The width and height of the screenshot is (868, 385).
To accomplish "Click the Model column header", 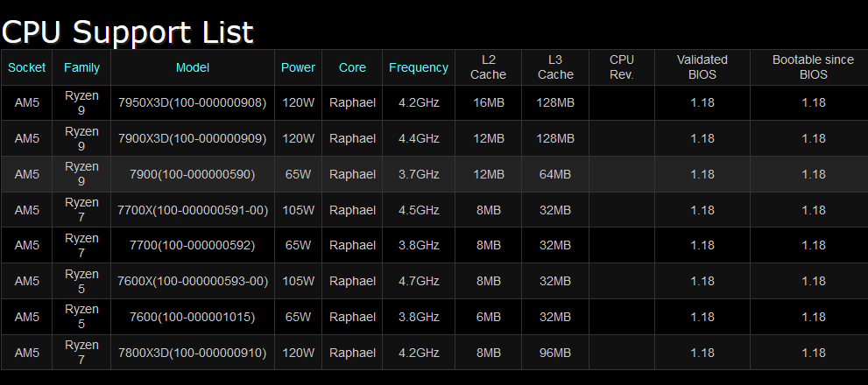I will (x=193, y=67).
